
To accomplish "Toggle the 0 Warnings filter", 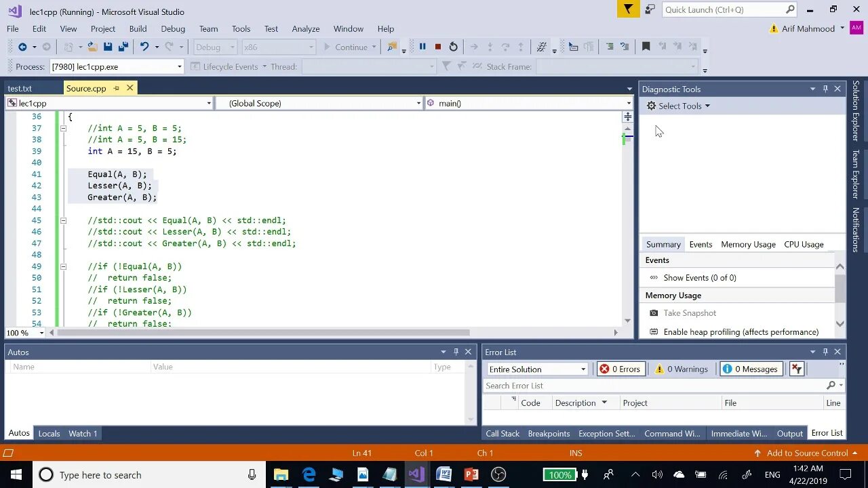I will [682, 369].
